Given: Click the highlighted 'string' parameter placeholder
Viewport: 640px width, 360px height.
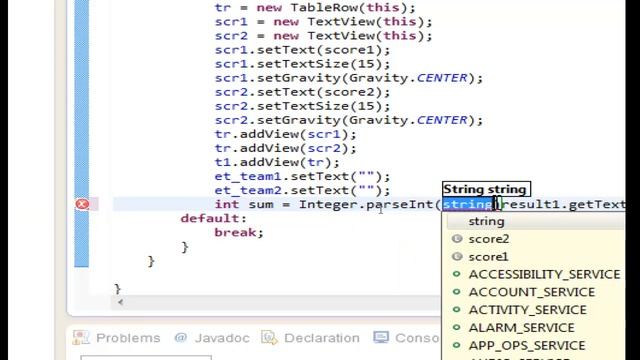Looking at the screenshot, I should coord(468,204).
